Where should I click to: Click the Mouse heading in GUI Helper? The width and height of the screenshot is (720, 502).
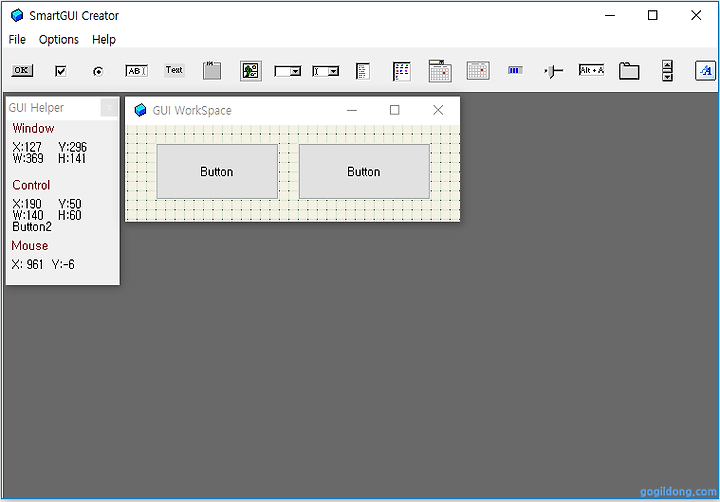point(30,246)
